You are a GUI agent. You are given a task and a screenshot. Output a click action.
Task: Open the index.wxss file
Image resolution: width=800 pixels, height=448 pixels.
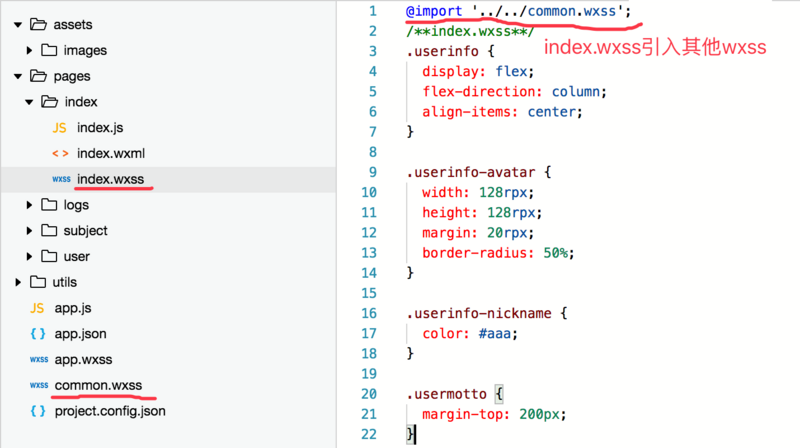point(111,179)
